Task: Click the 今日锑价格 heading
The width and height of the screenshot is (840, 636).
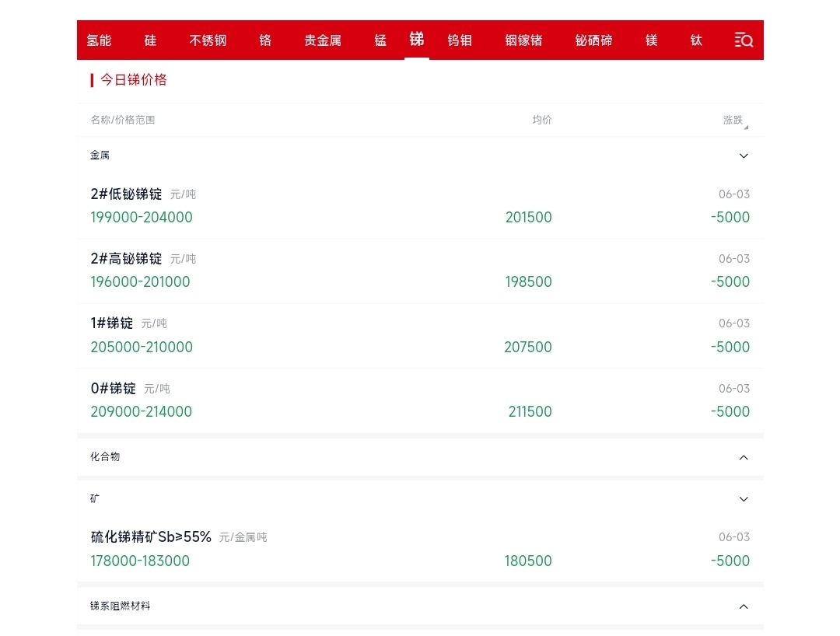Action: pyautogui.click(x=134, y=80)
